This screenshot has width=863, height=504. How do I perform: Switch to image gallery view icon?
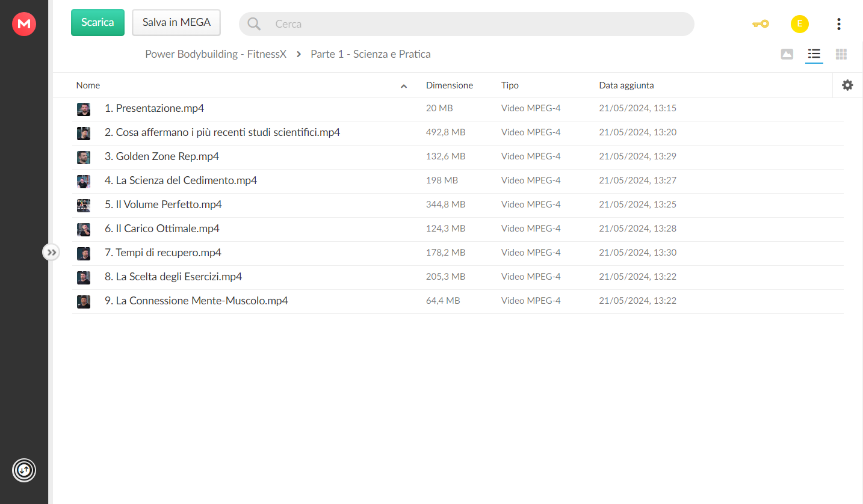787,54
